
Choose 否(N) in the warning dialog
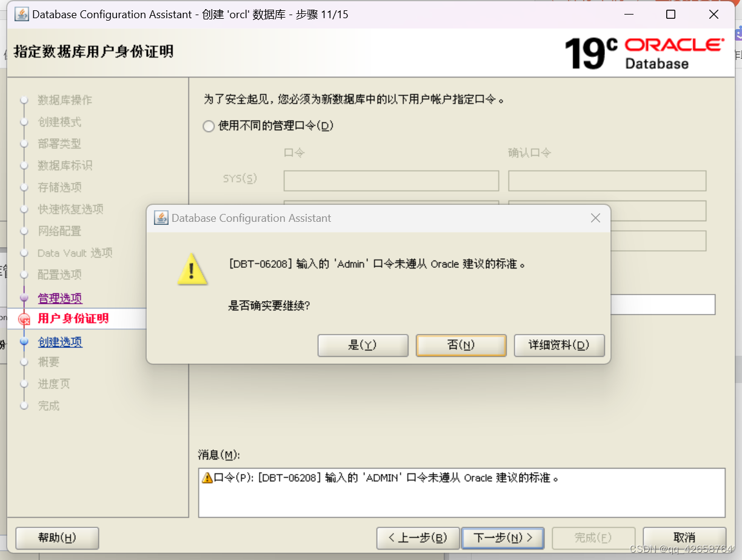(461, 345)
